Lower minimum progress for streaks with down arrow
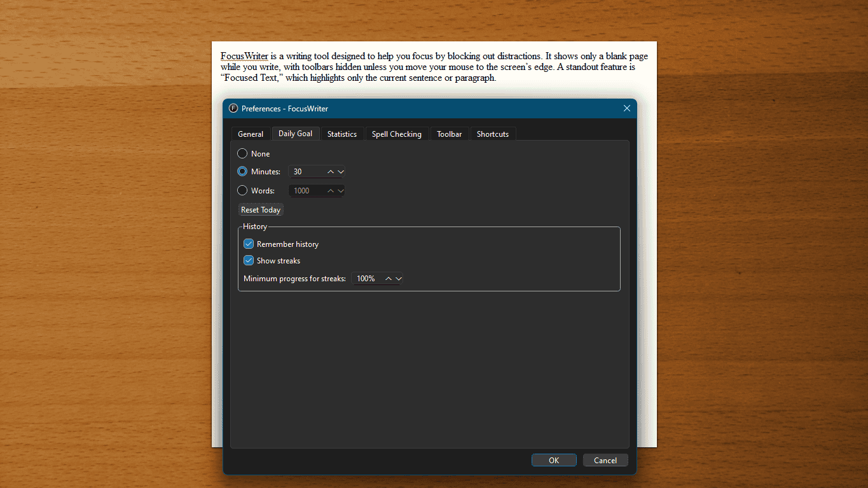The width and height of the screenshot is (868, 488). 399,279
